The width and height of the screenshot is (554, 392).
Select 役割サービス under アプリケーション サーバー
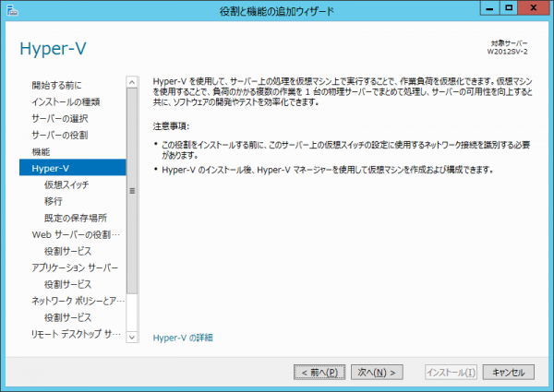pos(67,284)
